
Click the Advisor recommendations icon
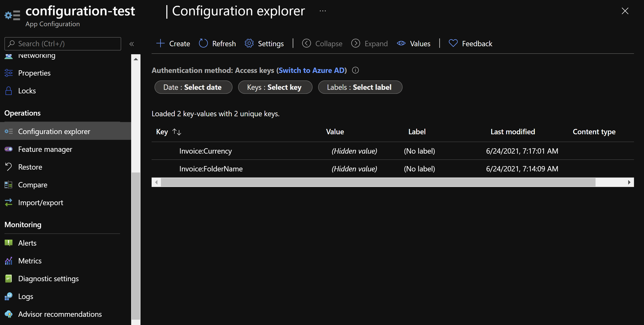[9, 314]
